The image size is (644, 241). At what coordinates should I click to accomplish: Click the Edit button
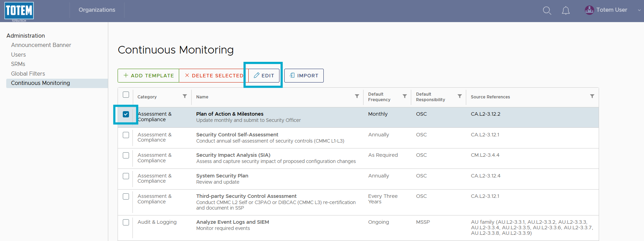tap(264, 76)
